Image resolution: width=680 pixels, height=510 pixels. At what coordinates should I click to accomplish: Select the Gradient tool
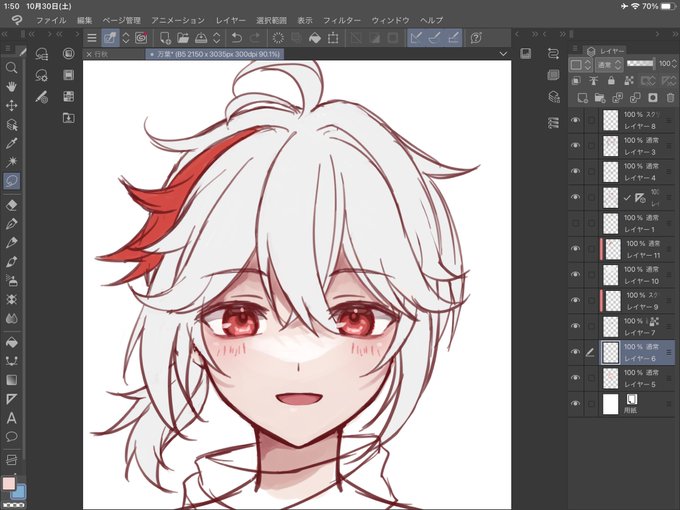coord(12,380)
